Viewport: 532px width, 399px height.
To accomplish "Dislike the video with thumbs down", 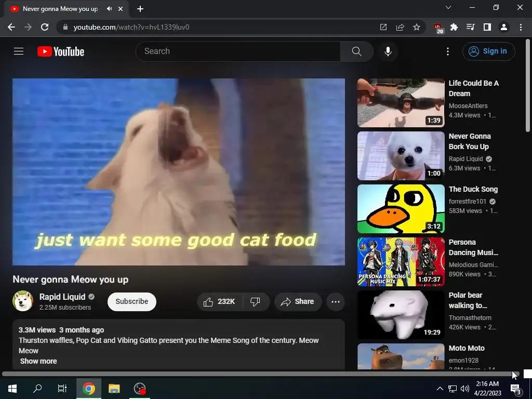I will [255, 302].
